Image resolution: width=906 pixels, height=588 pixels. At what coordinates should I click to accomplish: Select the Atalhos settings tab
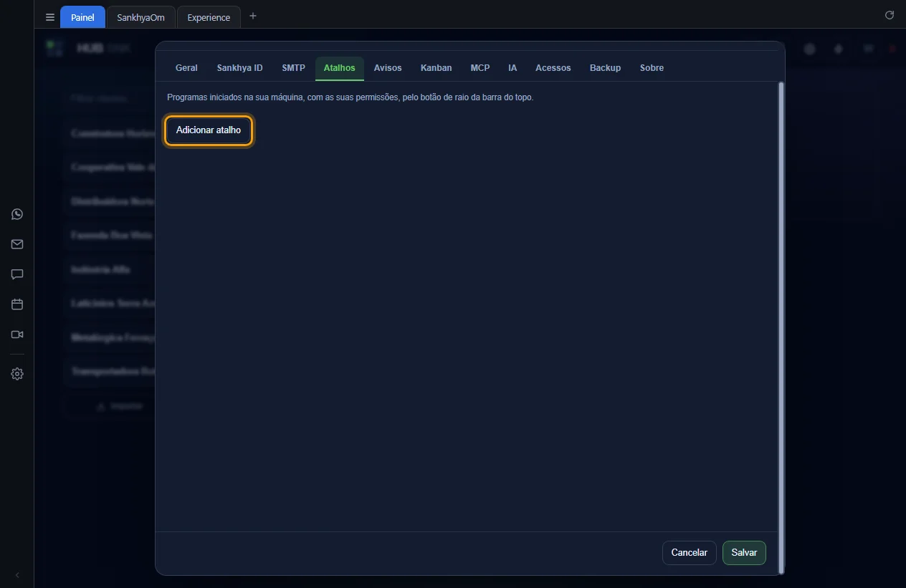[x=339, y=68]
